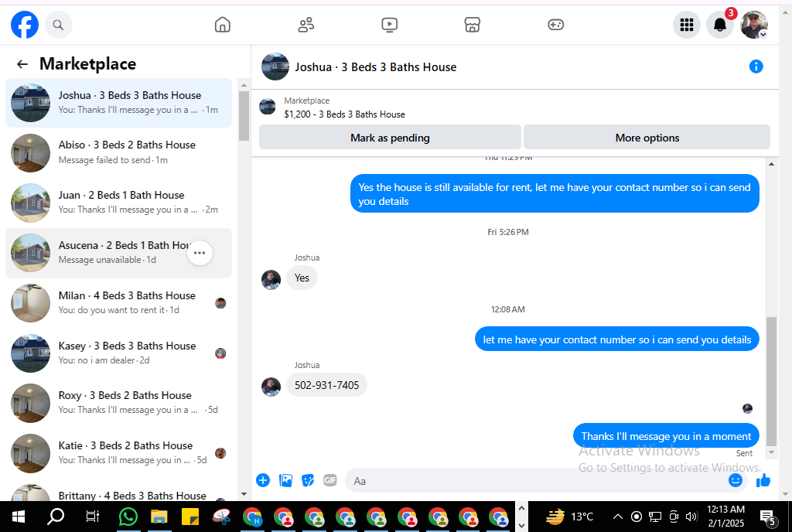Open the volume speaker tray icon
The height and width of the screenshot is (532, 792).
pyautogui.click(x=691, y=517)
